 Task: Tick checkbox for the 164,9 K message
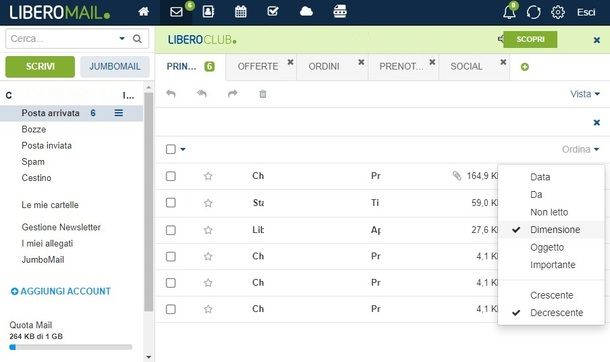(171, 176)
